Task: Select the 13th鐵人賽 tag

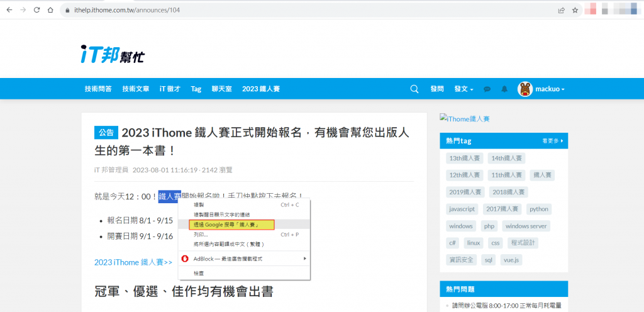Action: point(465,158)
